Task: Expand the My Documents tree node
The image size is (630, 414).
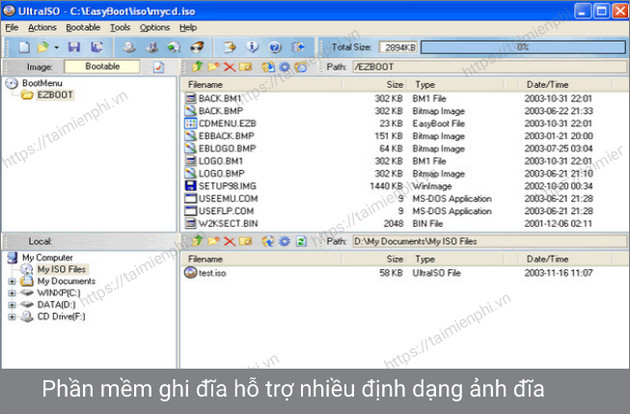Action: click(12, 281)
